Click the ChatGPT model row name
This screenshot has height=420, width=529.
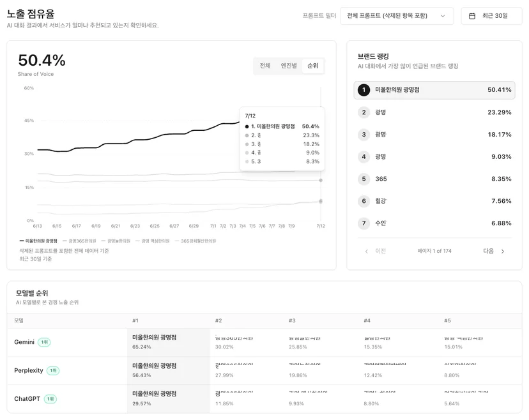click(x=27, y=399)
